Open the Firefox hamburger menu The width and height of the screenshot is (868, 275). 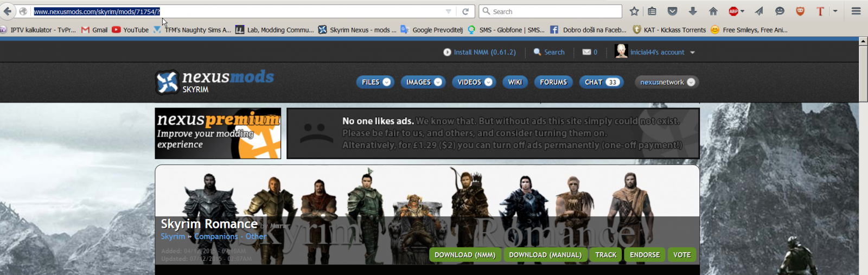tap(856, 11)
